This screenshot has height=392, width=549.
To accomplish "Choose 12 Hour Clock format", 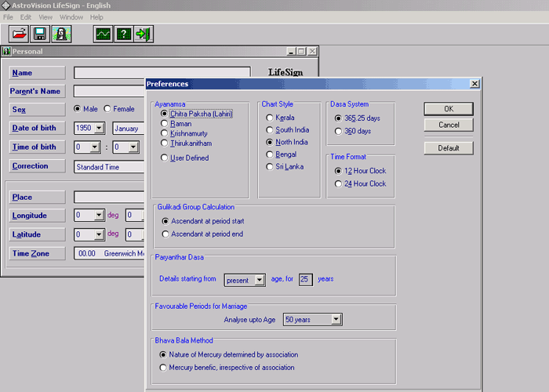I will pyautogui.click(x=360, y=171).
